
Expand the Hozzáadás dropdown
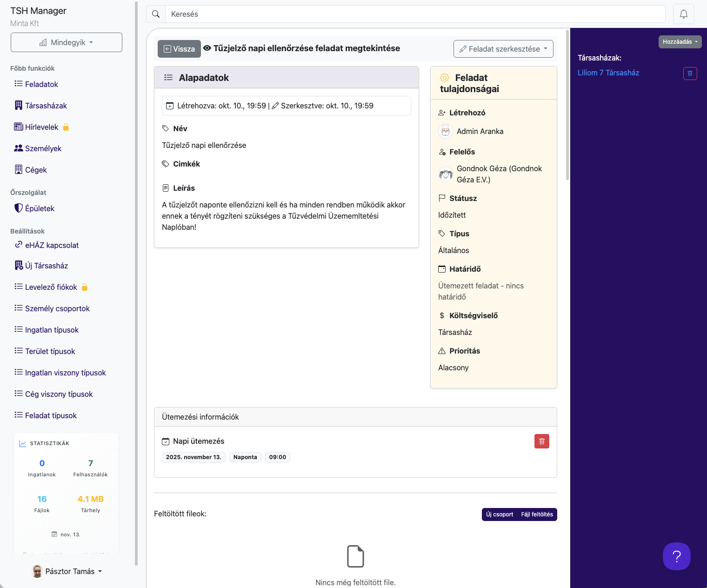click(x=680, y=42)
